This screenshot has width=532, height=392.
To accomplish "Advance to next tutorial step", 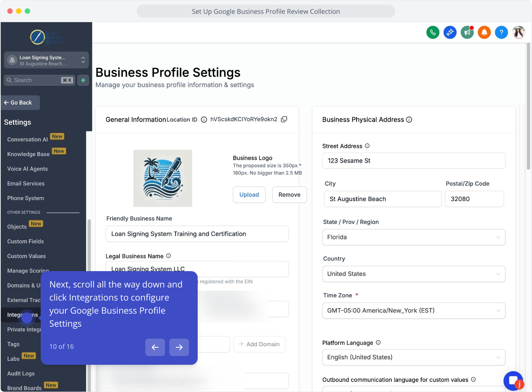I will click(x=179, y=347).
